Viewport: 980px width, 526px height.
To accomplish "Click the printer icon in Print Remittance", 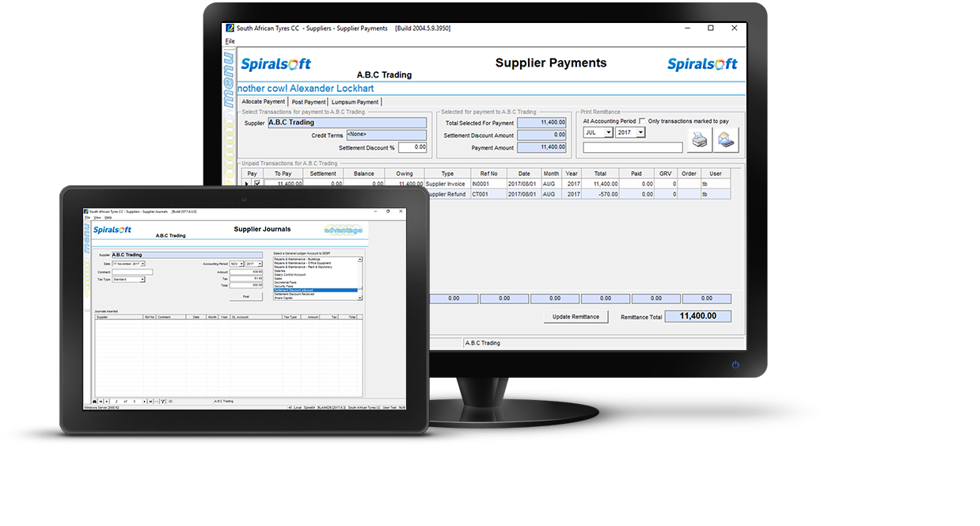I will click(700, 140).
